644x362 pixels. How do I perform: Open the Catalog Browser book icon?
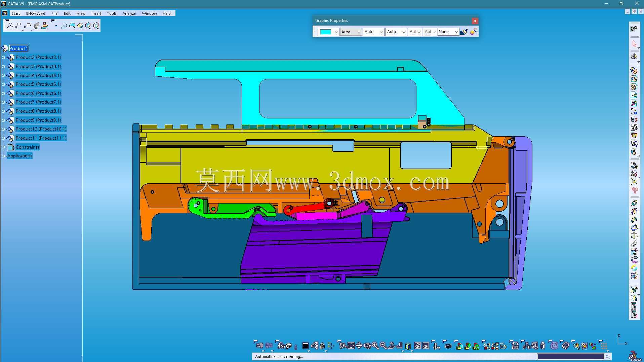pyautogui.click(x=566, y=346)
